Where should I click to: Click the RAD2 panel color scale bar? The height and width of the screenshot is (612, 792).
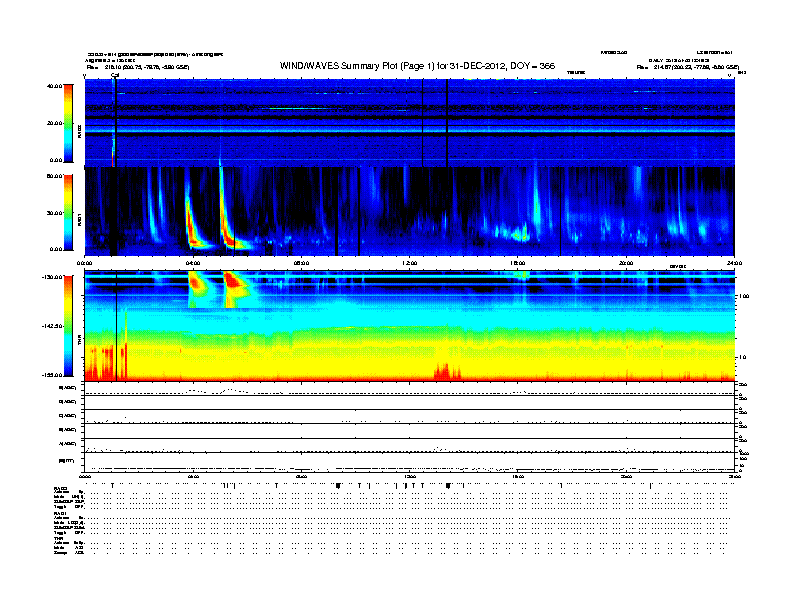coord(68,123)
